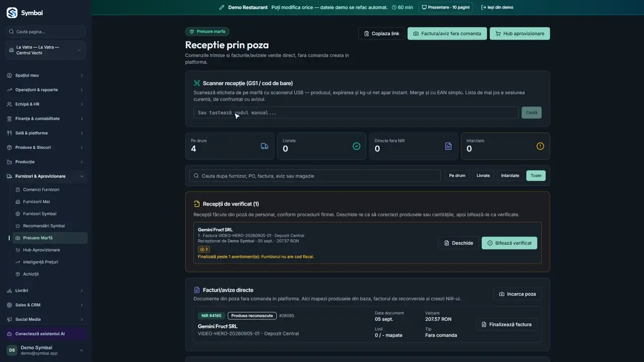
Task: Click the photo count badge showing 2
Action: 204,249
